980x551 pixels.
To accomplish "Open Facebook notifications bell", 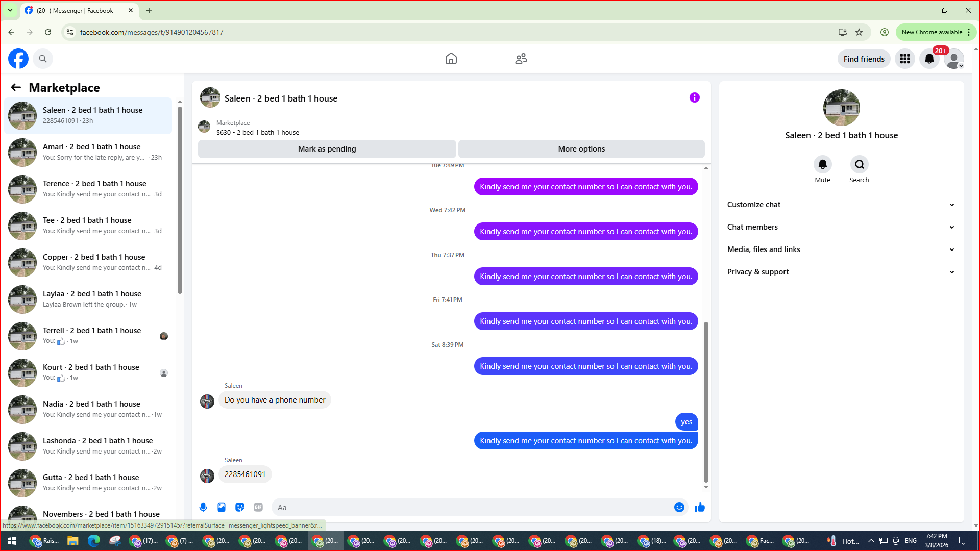I will coord(929,59).
